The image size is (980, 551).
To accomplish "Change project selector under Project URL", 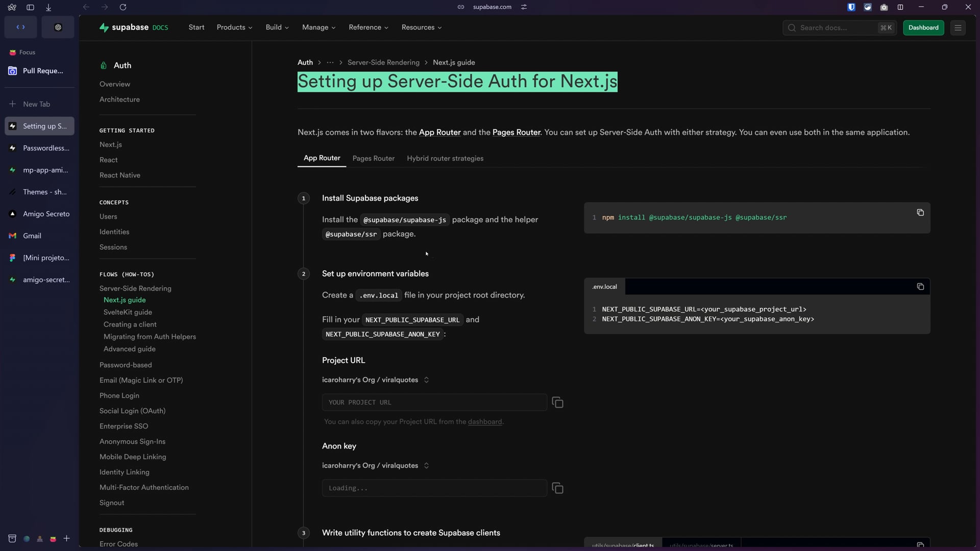I will pyautogui.click(x=376, y=380).
